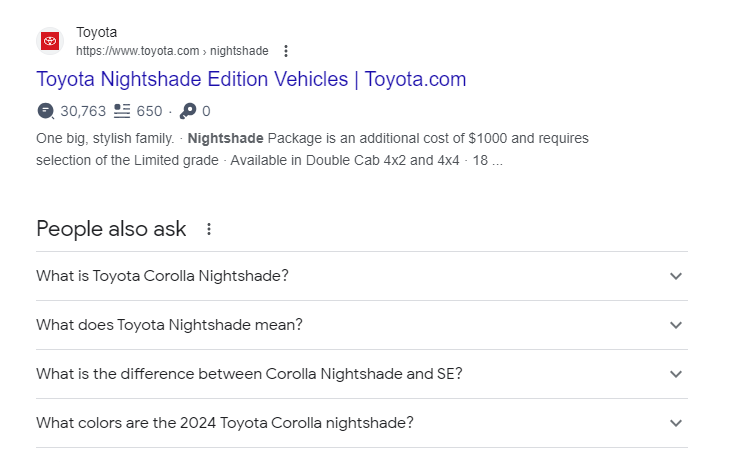Expand chevron for What is Toyota Corolla Nightshade
Viewport: 738px width, 462px height.
[676, 276]
